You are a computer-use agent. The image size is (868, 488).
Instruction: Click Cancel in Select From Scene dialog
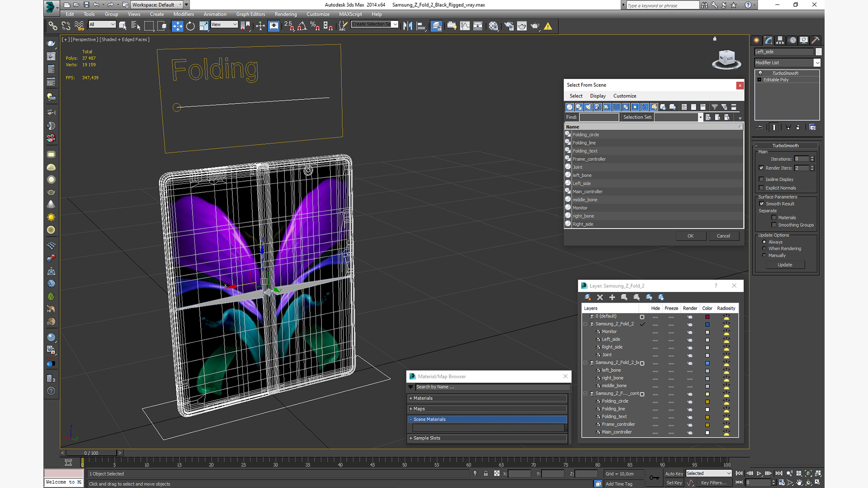tap(723, 236)
